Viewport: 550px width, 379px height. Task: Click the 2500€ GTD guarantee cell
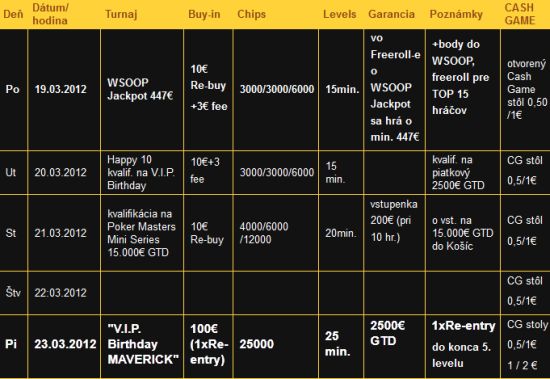pos(395,346)
